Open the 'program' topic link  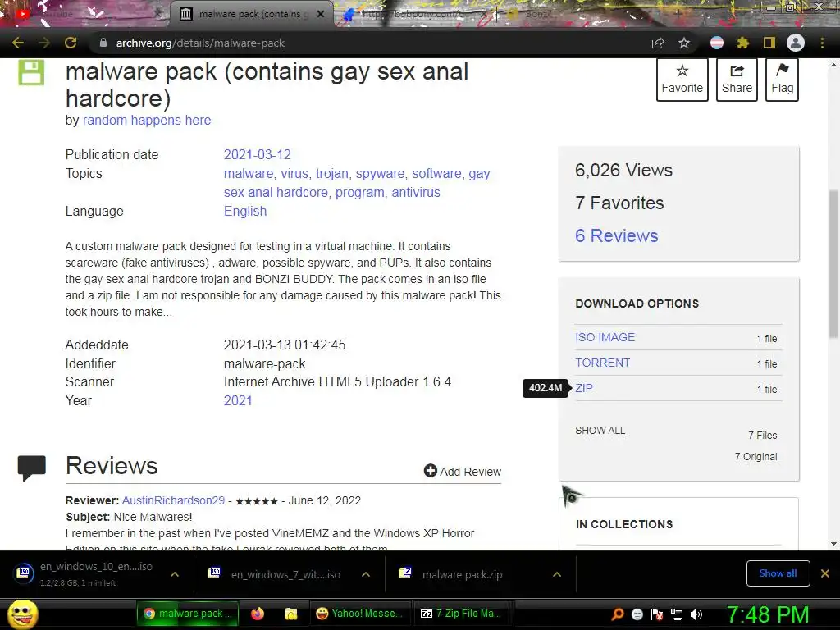coord(361,192)
